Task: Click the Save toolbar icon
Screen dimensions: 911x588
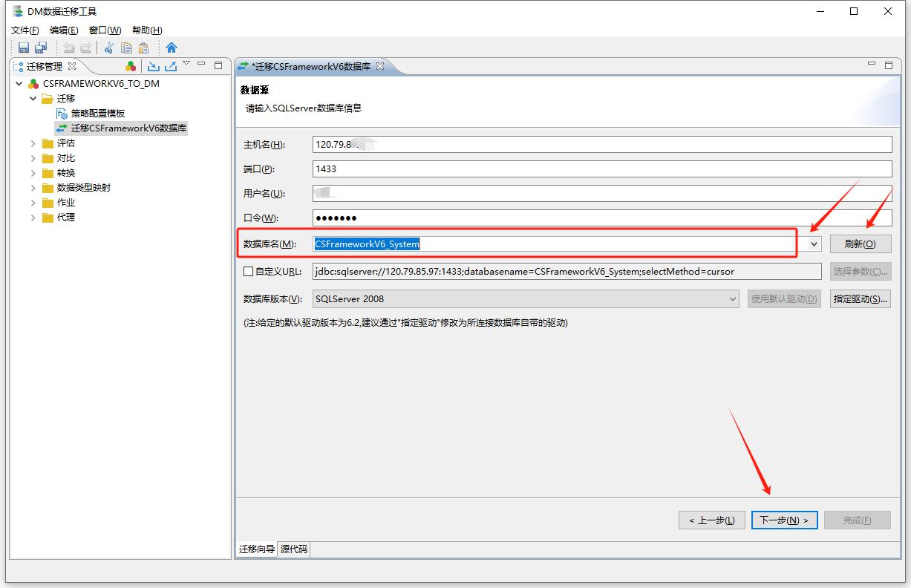Action: (x=24, y=48)
